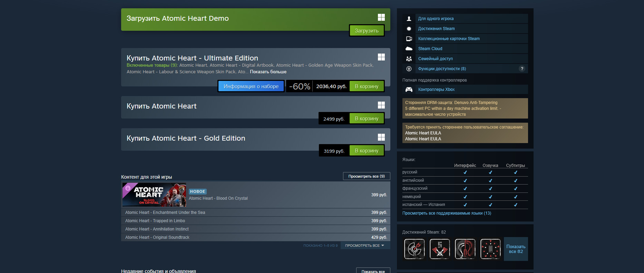Click Windows icon on Купить Atomic Heart box
644x273 pixels.
381,105
